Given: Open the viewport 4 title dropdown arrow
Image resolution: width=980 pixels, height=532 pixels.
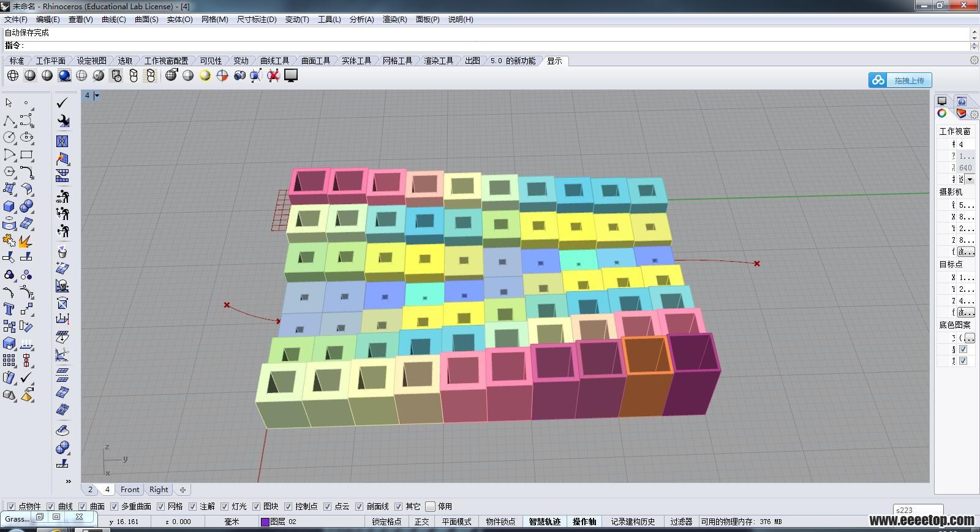Looking at the screenshot, I should point(97,96).
